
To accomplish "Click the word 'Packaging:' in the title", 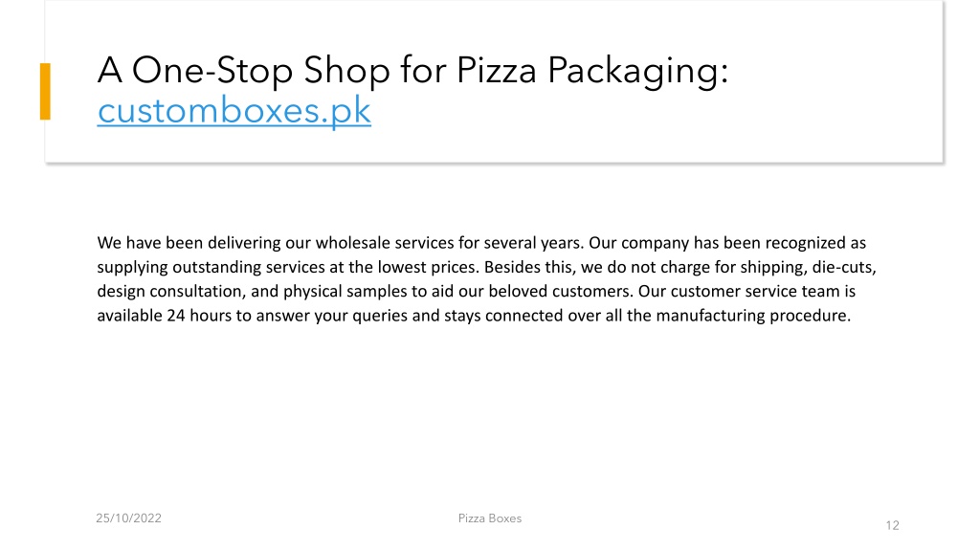I will point(638,70).
